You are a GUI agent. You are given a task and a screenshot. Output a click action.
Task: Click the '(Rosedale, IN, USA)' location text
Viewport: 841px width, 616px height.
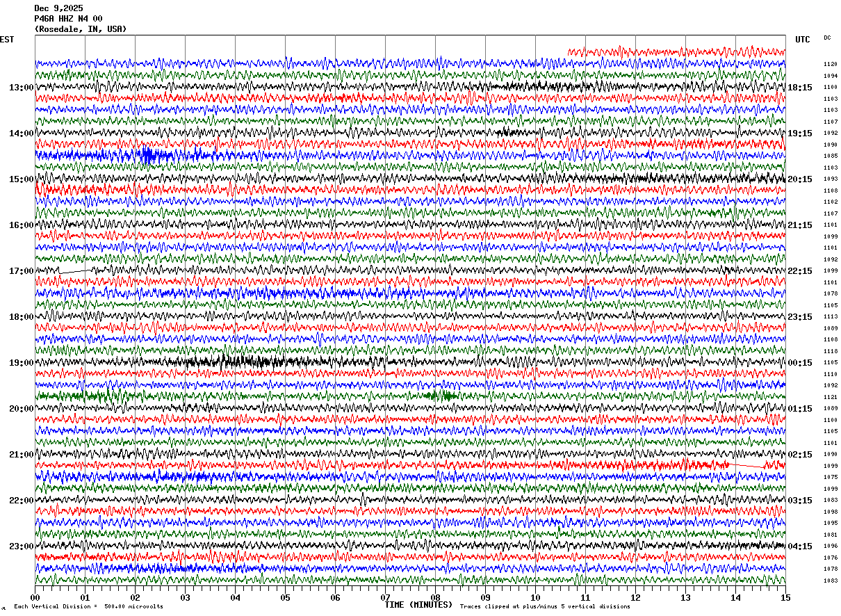coord(81,29)
